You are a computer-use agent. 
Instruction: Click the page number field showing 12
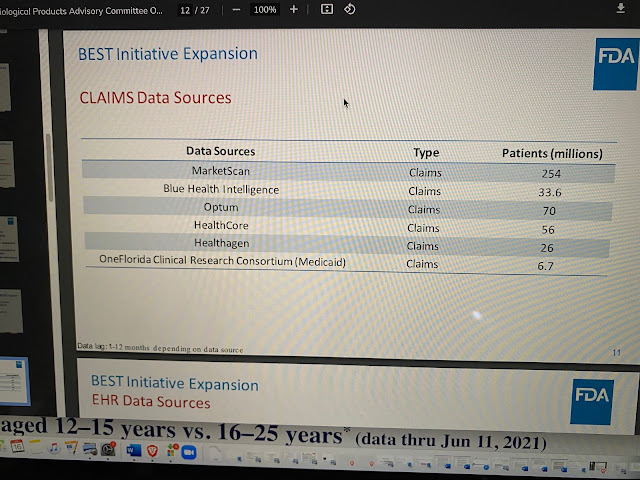click(x=185, y=10)
